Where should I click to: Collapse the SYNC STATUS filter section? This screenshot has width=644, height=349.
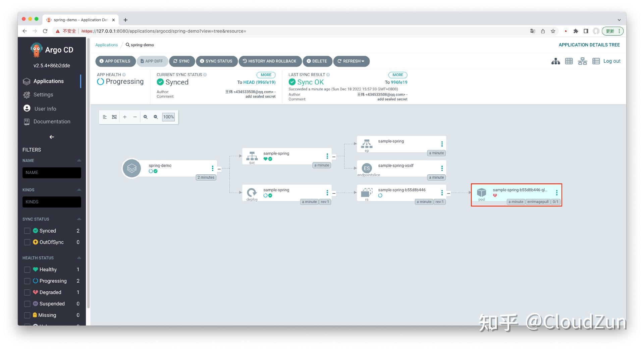click(79, 219)
